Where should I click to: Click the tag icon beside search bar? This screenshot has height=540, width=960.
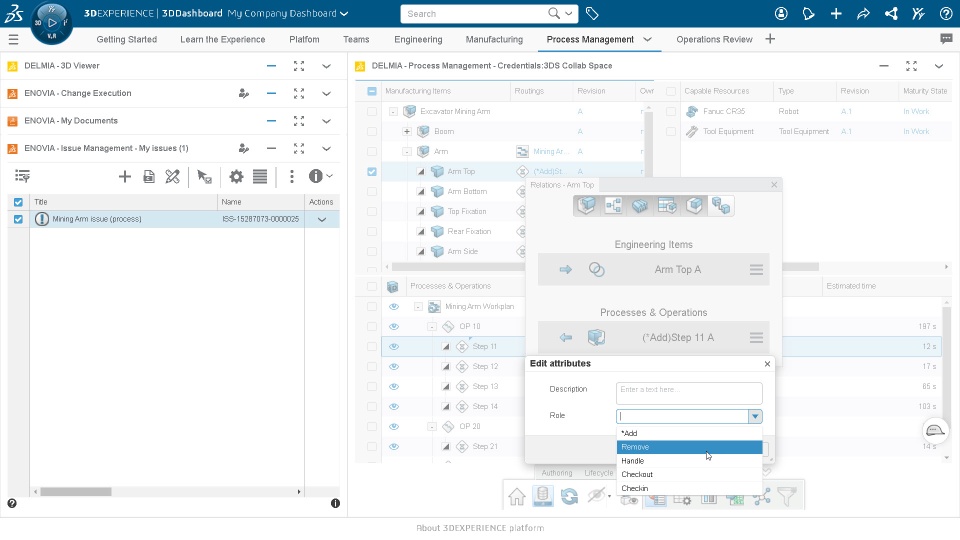coord(592,13)
